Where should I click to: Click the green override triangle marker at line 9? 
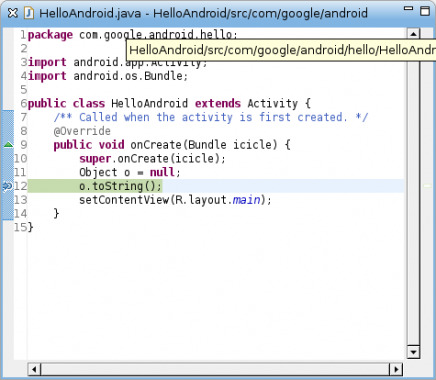(x=8, y=144)
